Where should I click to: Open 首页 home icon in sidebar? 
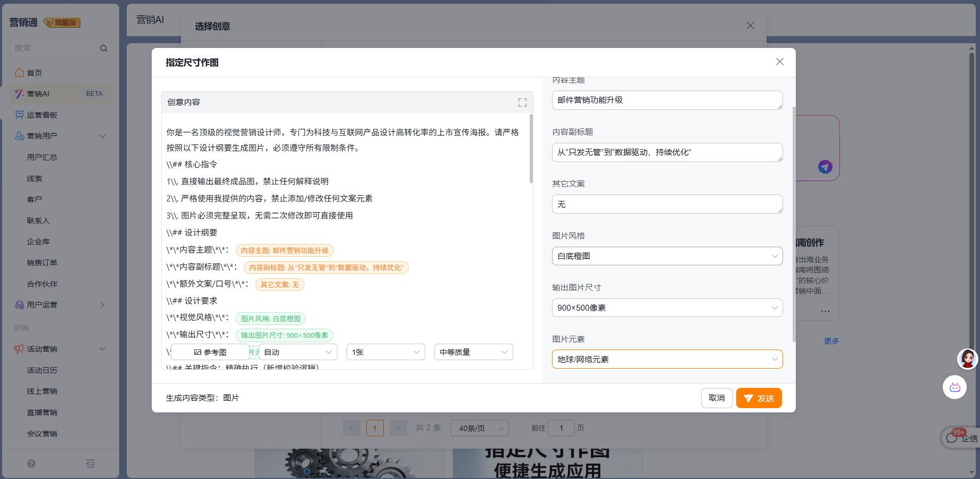(20, 72)
